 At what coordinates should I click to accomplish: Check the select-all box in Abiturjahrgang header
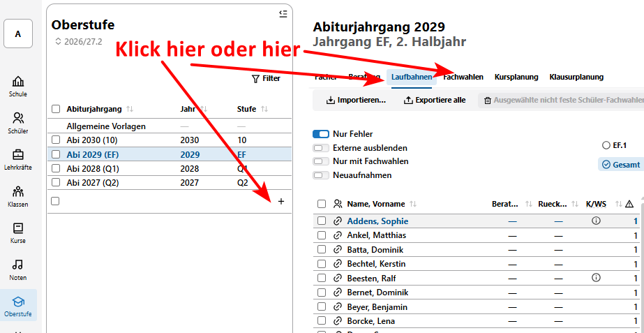coord(55,110)
